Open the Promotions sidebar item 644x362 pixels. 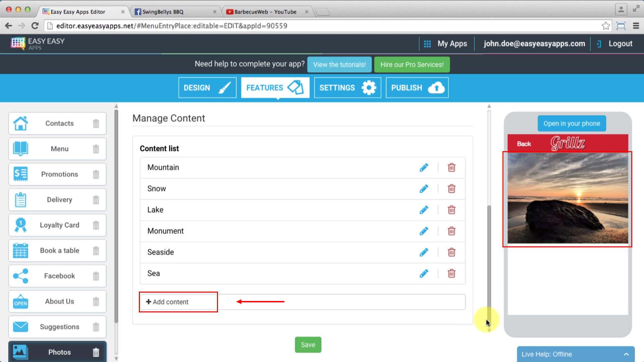pos(59,174)
